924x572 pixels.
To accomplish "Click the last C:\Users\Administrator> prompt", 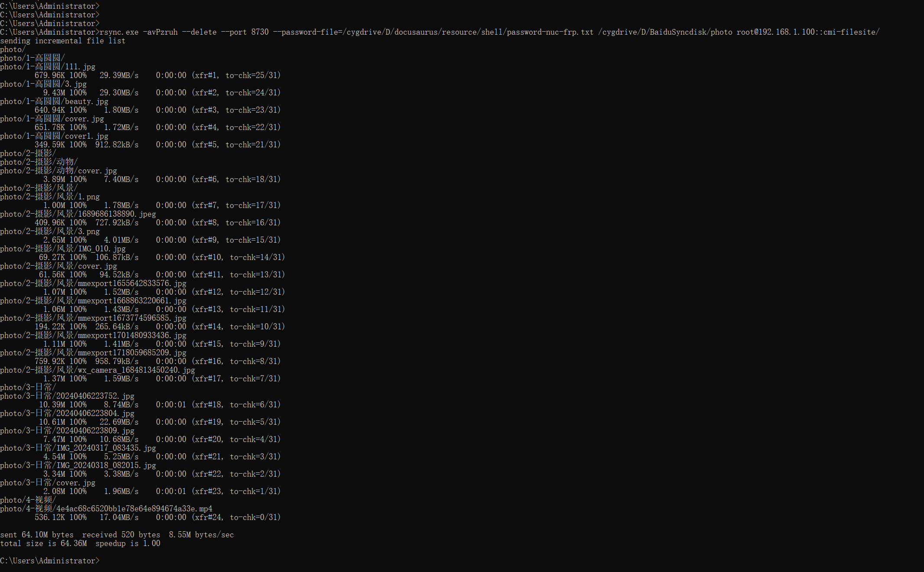I will (50, 561).
